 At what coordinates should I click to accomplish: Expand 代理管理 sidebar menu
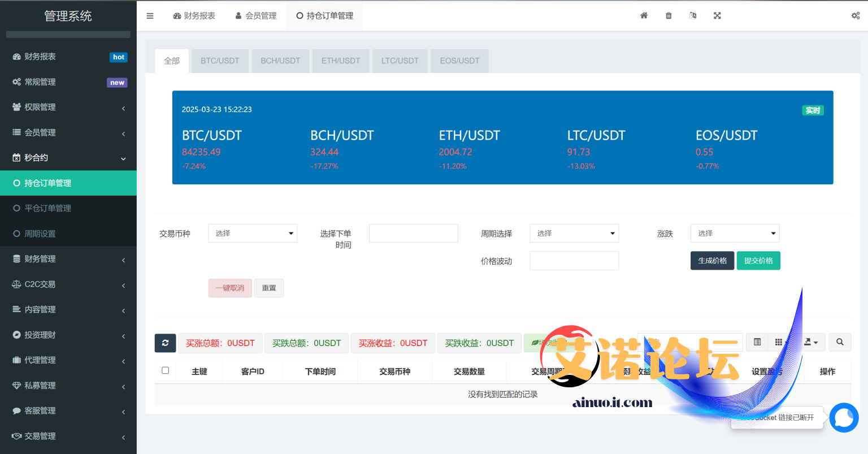(68, 360)
